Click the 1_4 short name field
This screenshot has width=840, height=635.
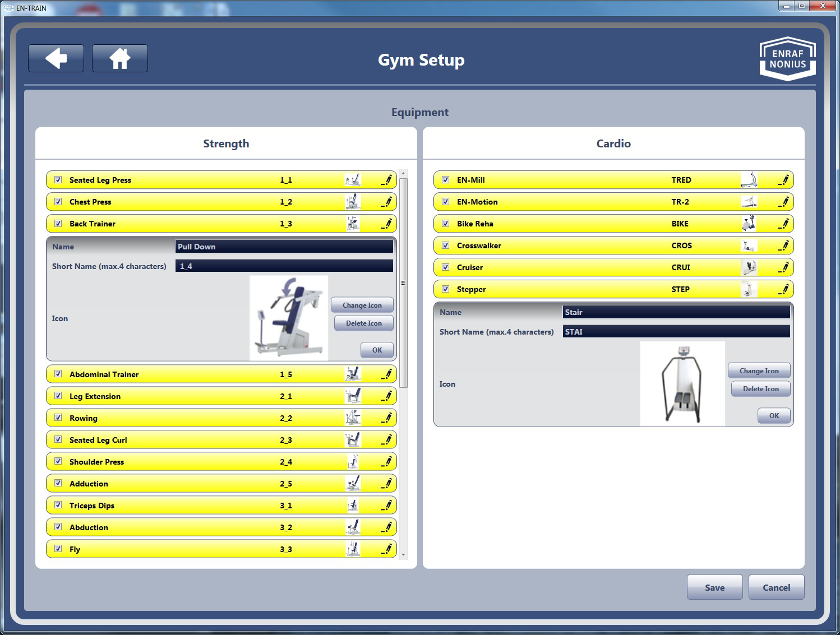pos(284,266)
